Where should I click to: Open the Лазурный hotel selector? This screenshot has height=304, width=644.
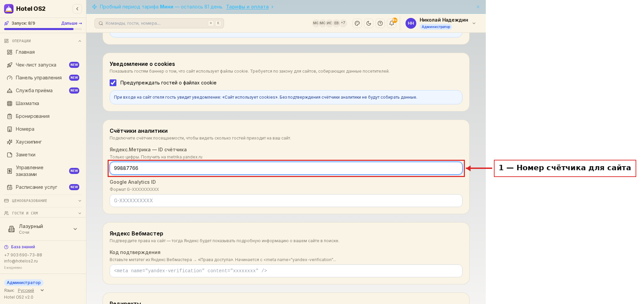tap(43, 229)
